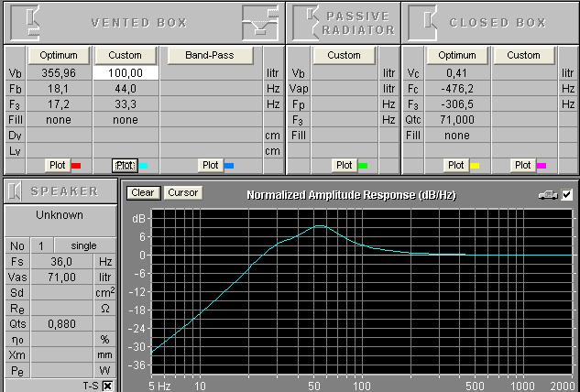Click the speaker name field showing Unknown

tap(59, 215)
